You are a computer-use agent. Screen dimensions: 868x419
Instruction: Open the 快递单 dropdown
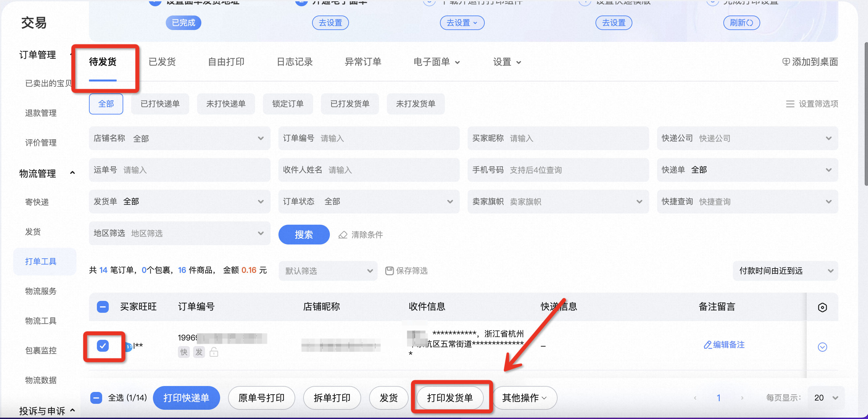coord(747,170)
